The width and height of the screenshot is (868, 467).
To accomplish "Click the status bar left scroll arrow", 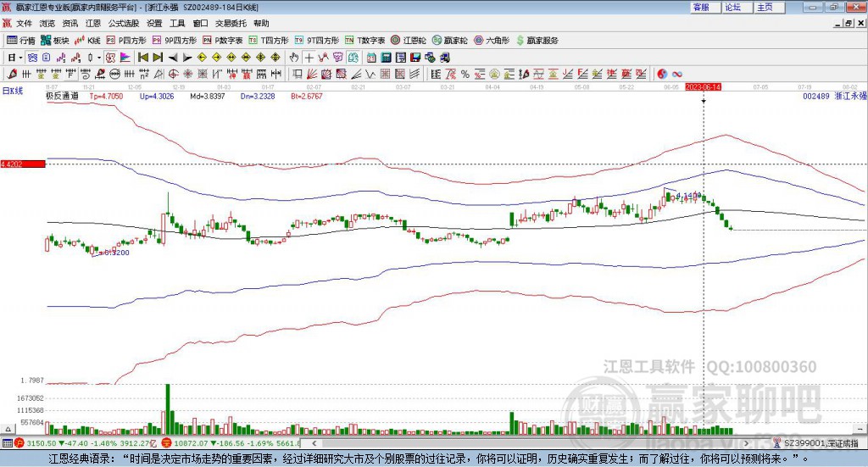I will tap(314, 443).
